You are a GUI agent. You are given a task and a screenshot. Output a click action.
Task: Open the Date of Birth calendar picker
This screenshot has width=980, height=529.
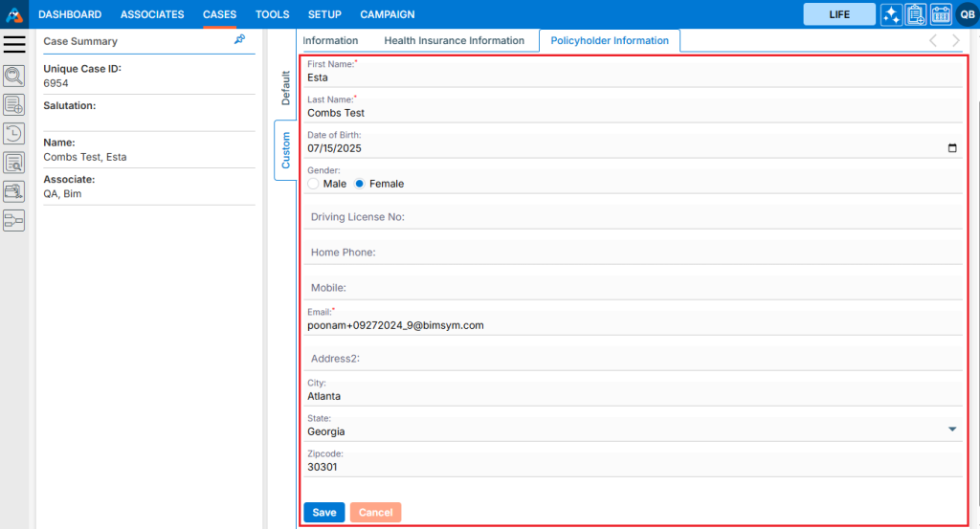click(x=951, y=148)
